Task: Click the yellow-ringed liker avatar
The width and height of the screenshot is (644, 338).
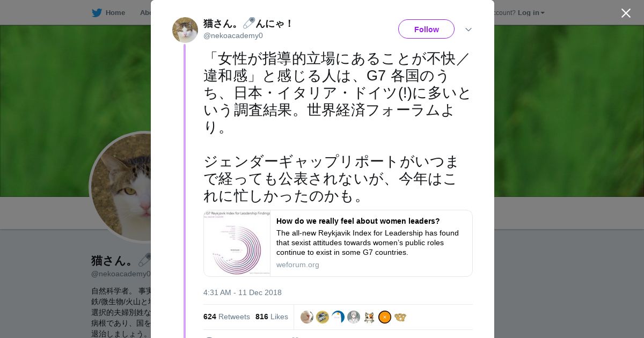Action: [x=323, y=317]
